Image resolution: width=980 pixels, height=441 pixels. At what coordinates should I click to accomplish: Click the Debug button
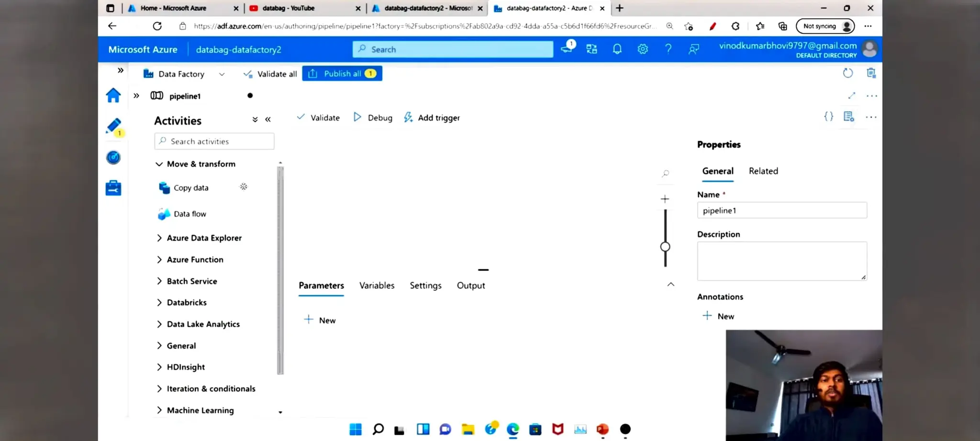pyautogui.click(x=373, y=118)
